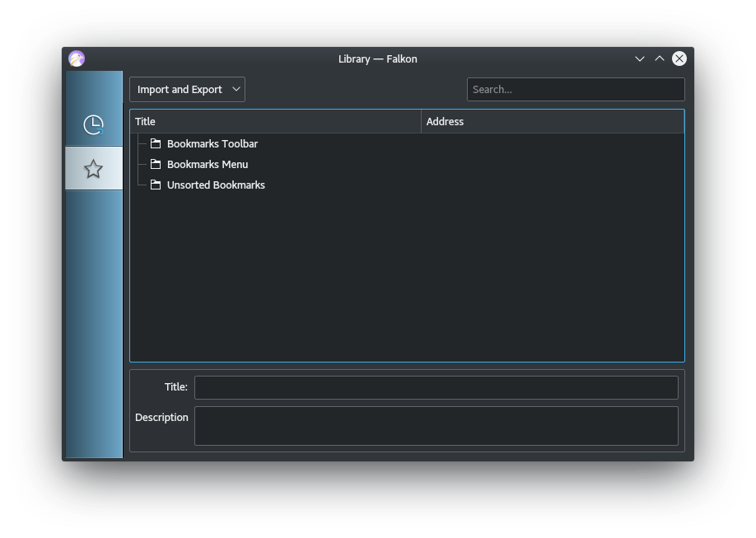
Task: Click the folder icon beside Bookmarks Toolbar
Action: point(156,143)
